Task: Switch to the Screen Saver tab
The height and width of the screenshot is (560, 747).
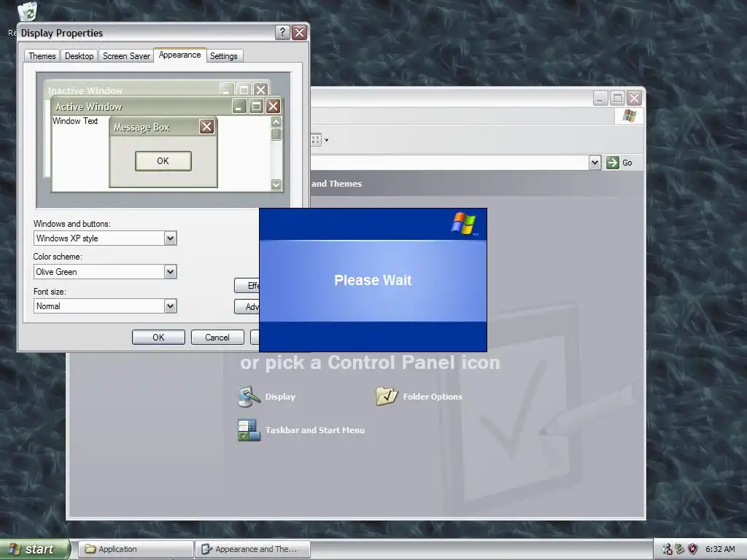Action: [x=126, y=55]
